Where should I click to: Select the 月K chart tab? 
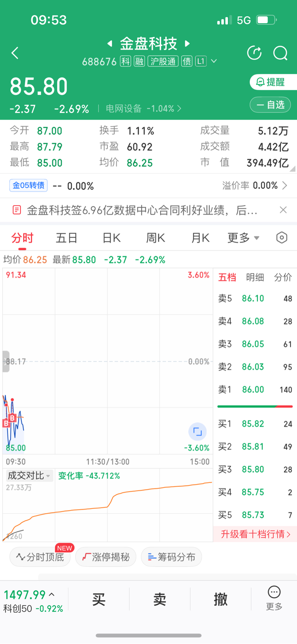[x=200, y=238]
